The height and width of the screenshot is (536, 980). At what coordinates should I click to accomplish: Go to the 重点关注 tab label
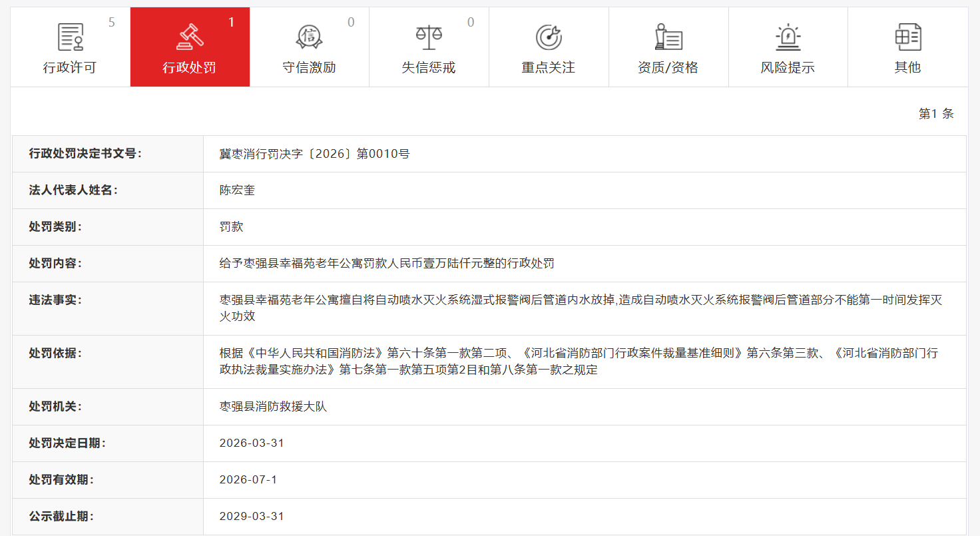[549, 68]
